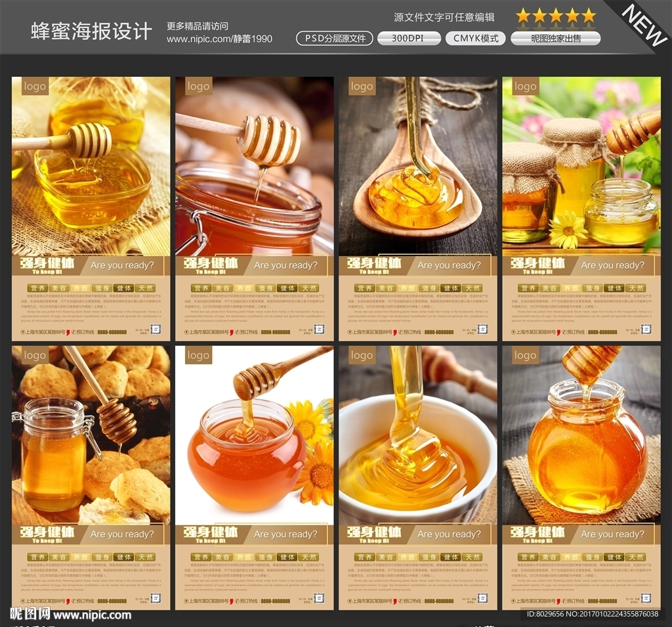Image resolution: width=672 pixels, height=627 pixels.
Task: Click the QR code on the clamp-lid jar poster
Action: tap(320, 329)
